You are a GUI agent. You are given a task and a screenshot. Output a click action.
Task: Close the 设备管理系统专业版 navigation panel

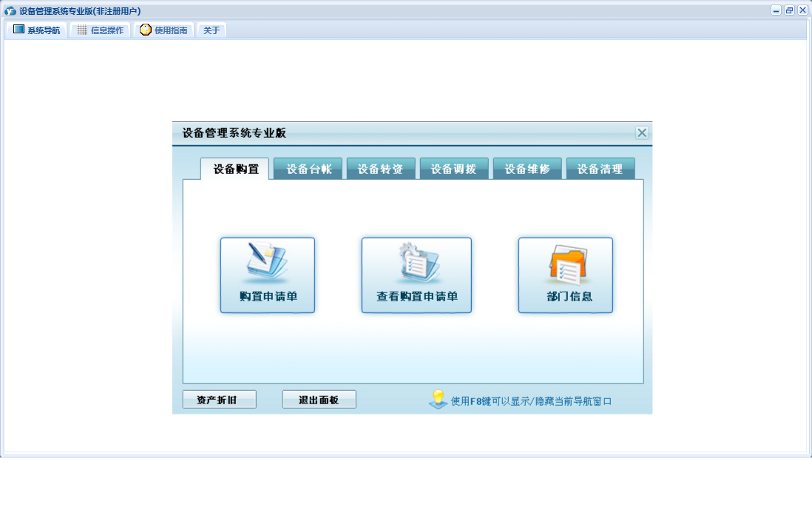[x=642, y=132]
